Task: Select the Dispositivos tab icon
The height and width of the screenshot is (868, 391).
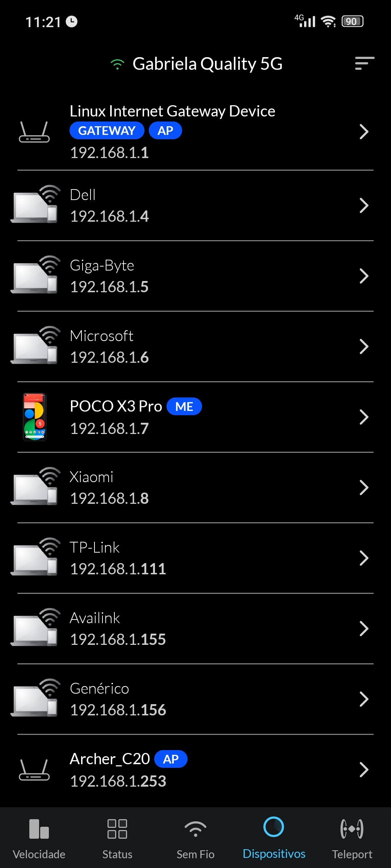Action: [x=274, y=828]
